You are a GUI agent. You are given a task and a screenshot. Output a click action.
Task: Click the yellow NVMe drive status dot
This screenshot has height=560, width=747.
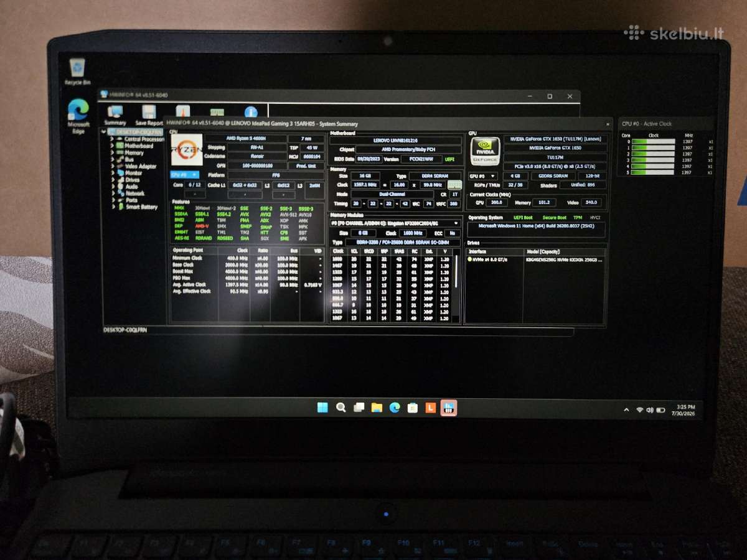pyautogui.click(x=470, y=259)
